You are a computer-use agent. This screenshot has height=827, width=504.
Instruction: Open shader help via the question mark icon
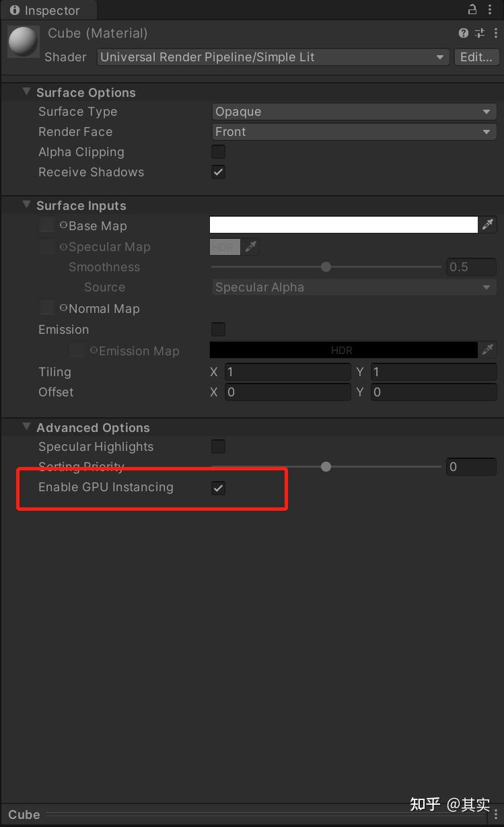[463, 32]
